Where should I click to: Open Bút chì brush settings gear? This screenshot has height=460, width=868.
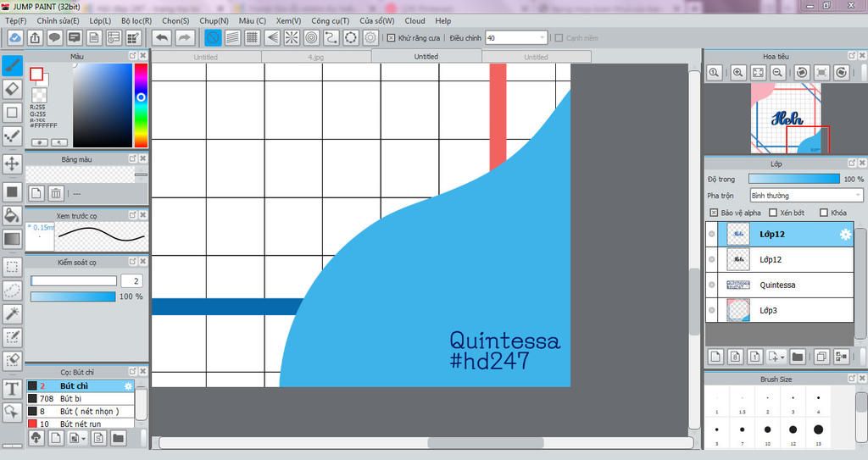[129, 385]
